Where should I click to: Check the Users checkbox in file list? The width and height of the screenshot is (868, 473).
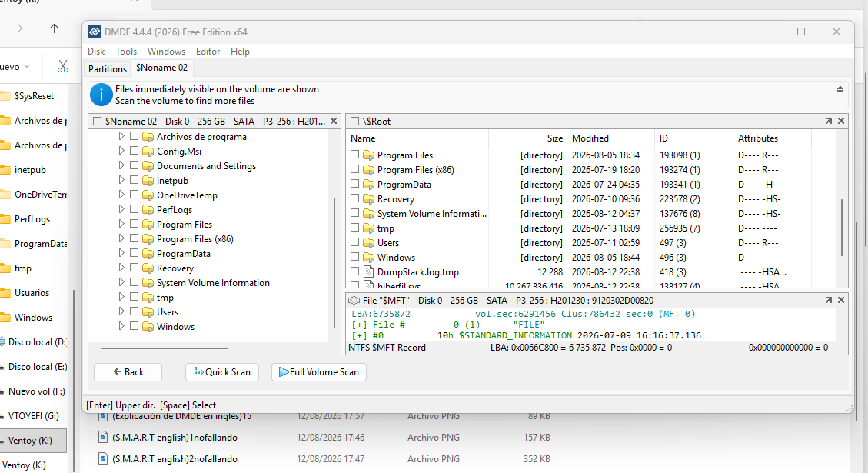coord(355,242)
